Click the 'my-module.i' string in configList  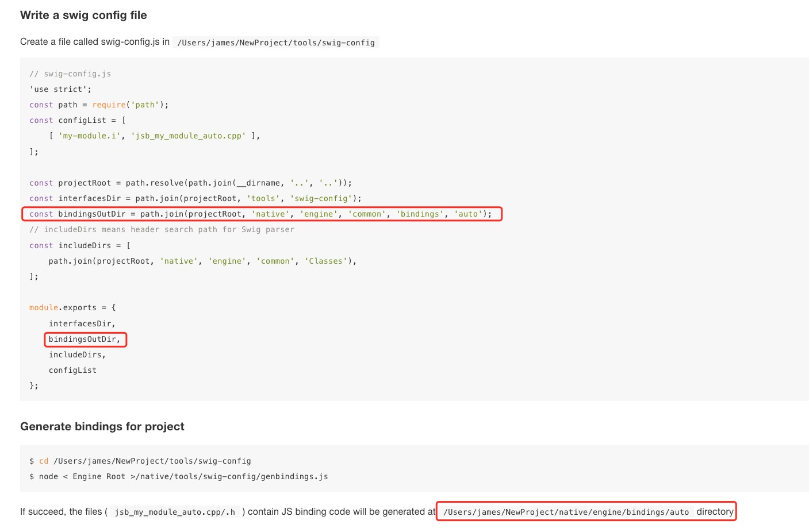tap(89, 136)
